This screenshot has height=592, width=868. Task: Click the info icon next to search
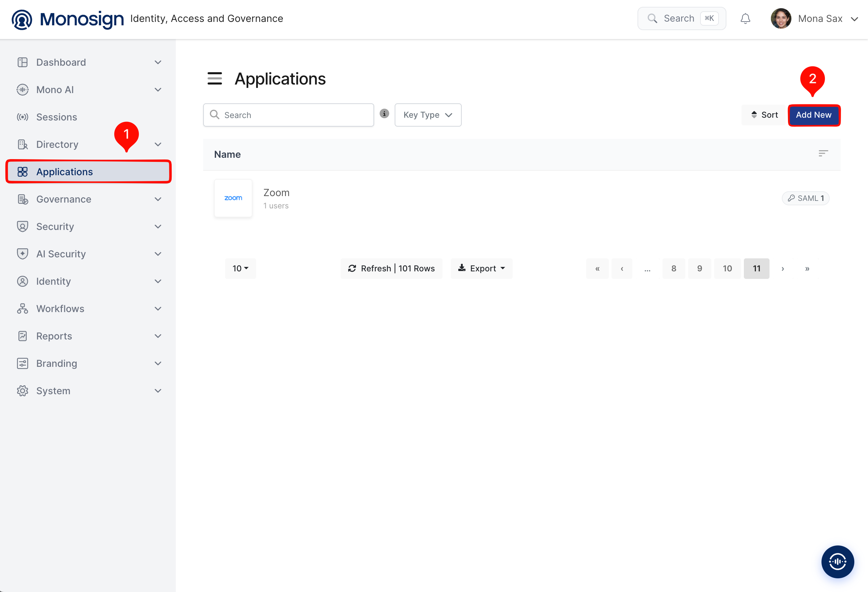pos(384,114)
